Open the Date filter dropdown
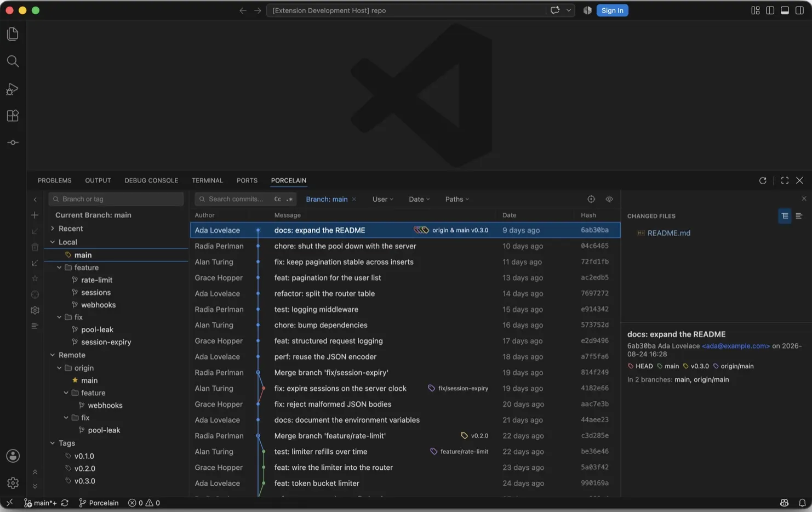This screenshot has width=812, height=512. point(419,199)
